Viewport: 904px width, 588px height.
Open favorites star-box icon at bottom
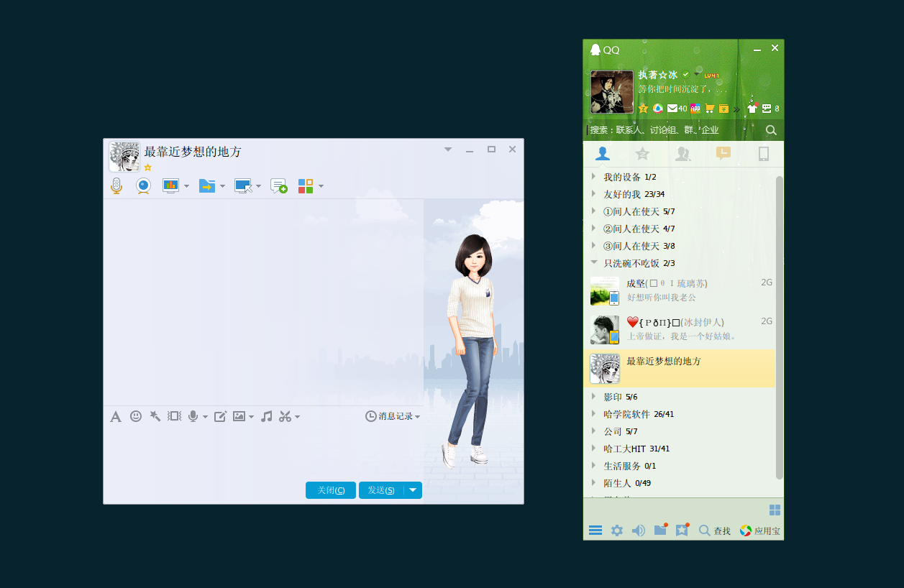click(682, 530)
